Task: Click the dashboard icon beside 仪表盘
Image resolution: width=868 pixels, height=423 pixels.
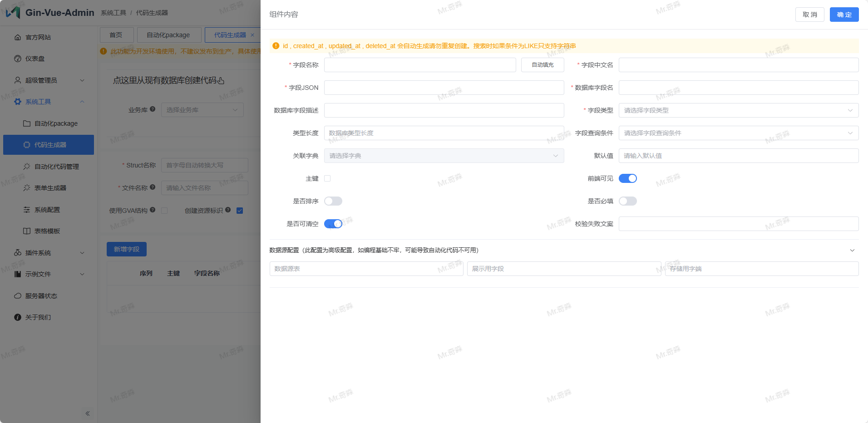Action: click(x=18, y=59)
